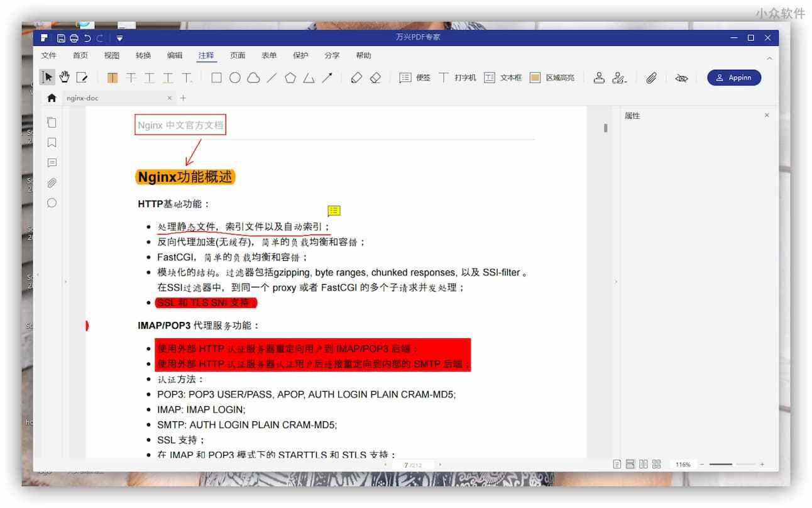
Task: Switch to continuous page view
Action: [630, 465]
